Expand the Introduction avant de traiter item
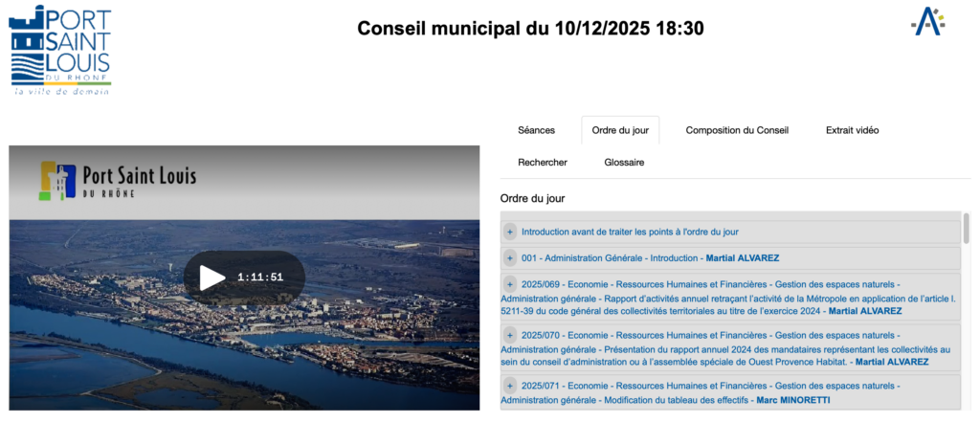This screenshot has height=422, width=980. (510, 232)
